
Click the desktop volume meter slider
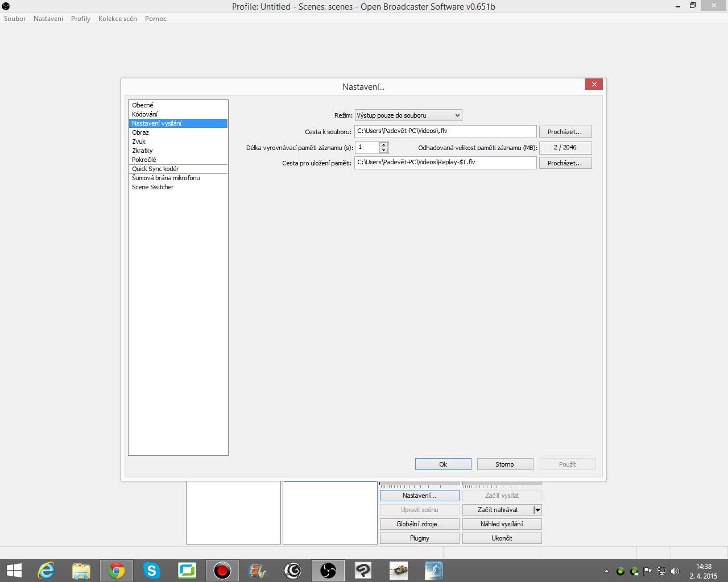tap(502, 485)
